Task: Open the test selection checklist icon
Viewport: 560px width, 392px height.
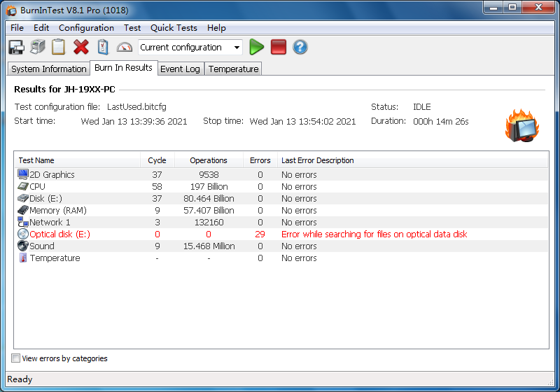Action: (x=103, y=47)
